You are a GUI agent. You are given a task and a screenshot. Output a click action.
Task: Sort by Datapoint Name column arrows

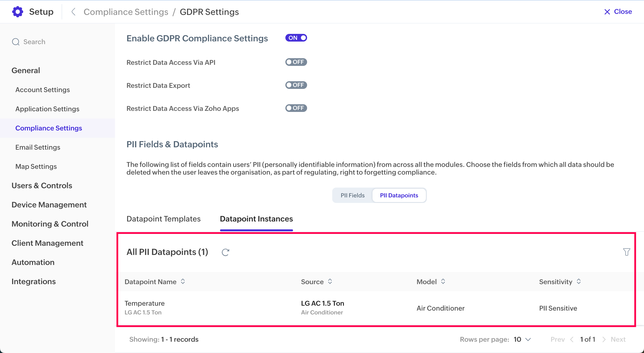pos(183,281)
